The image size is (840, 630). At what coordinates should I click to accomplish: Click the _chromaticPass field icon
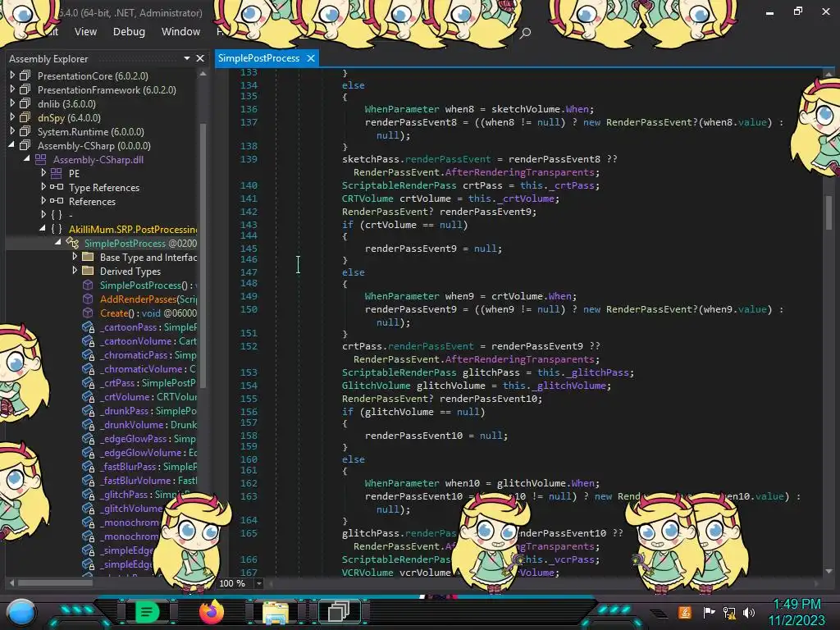[89, 355]
